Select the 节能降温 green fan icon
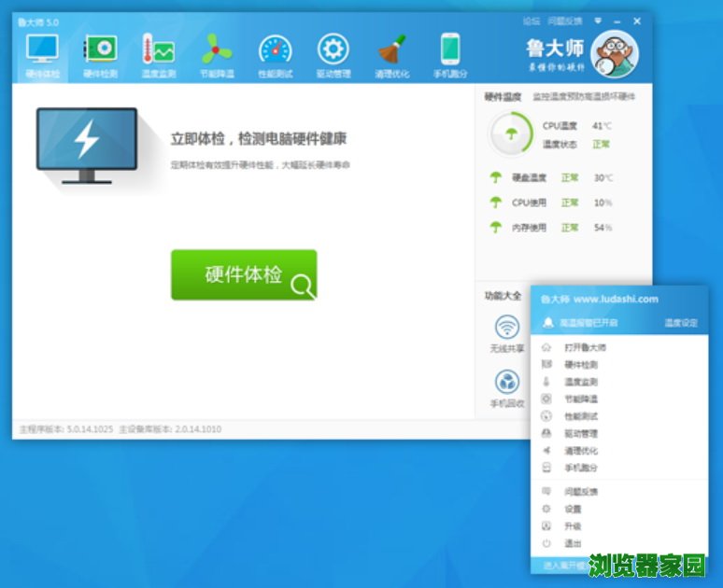This screenshot has height=588, width=723. 217,50
